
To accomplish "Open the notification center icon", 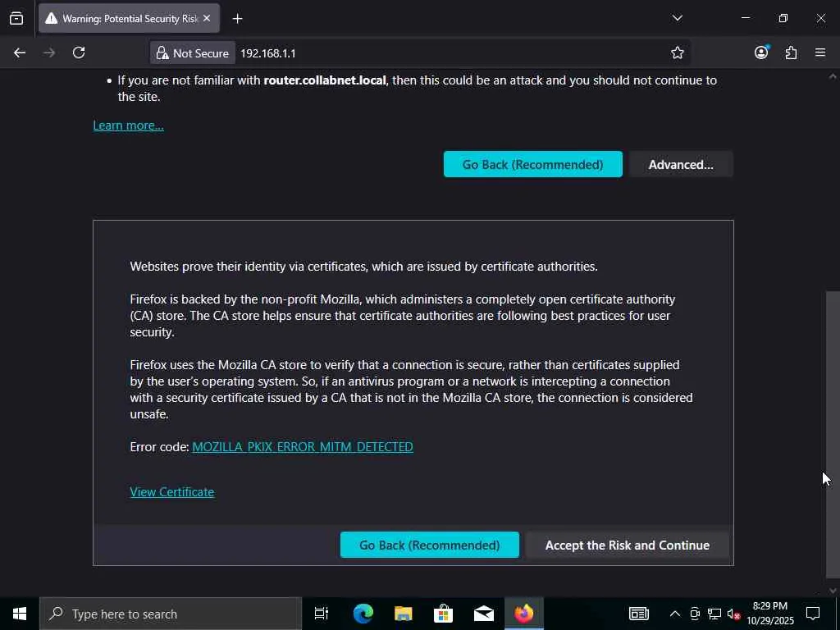I will 813,614.
